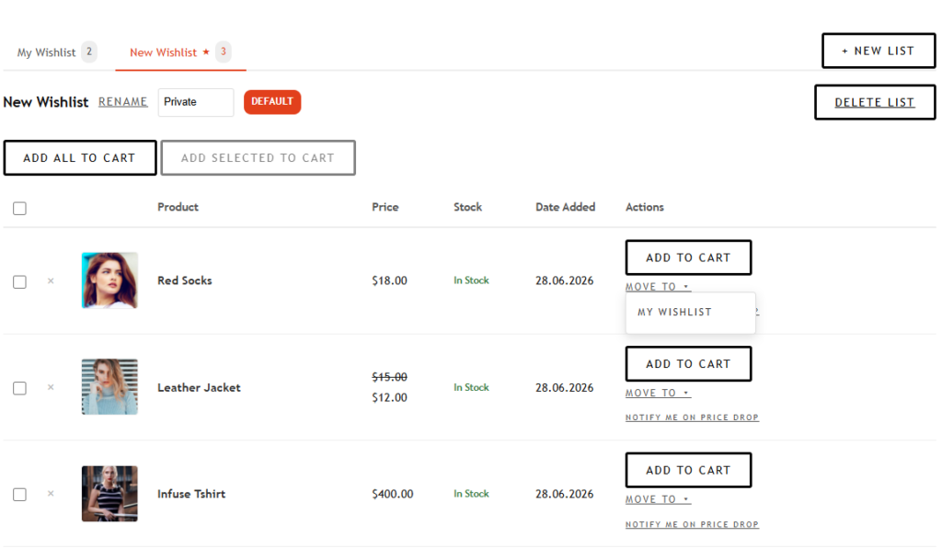Click In Stock for Red Socks
This screenshot has height=560, width=942.
(x=472, y=280)
